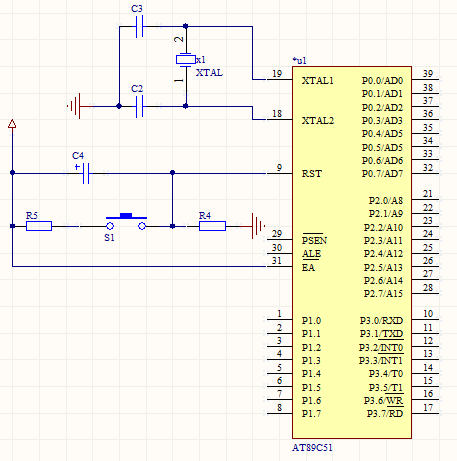This screenshot has width=457, height=461.
Task: Click pin number 28
Action: [x=428, y=287]
